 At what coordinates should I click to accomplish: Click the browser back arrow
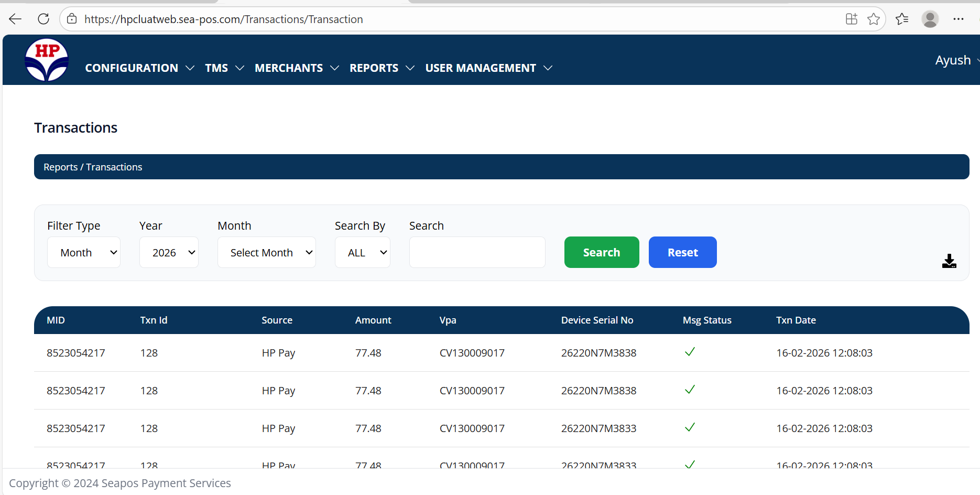(x=15, y=19)
